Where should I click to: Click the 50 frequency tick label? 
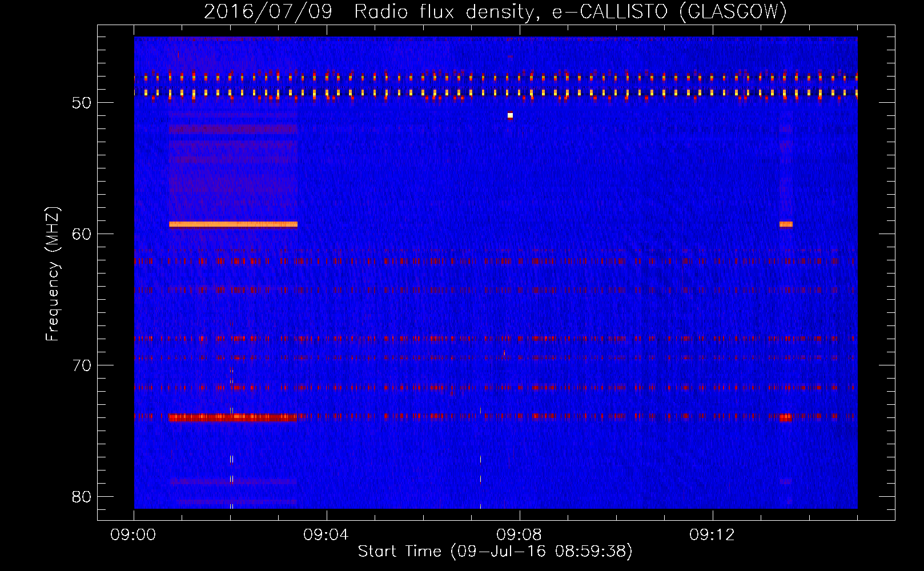coord(82,103)
